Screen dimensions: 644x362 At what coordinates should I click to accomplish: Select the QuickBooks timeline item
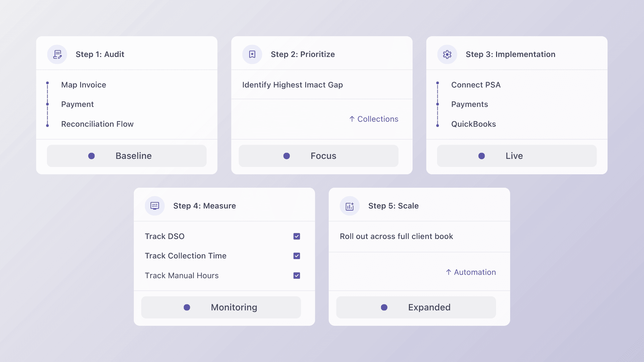pyautogui.click(x=473, y=124)
